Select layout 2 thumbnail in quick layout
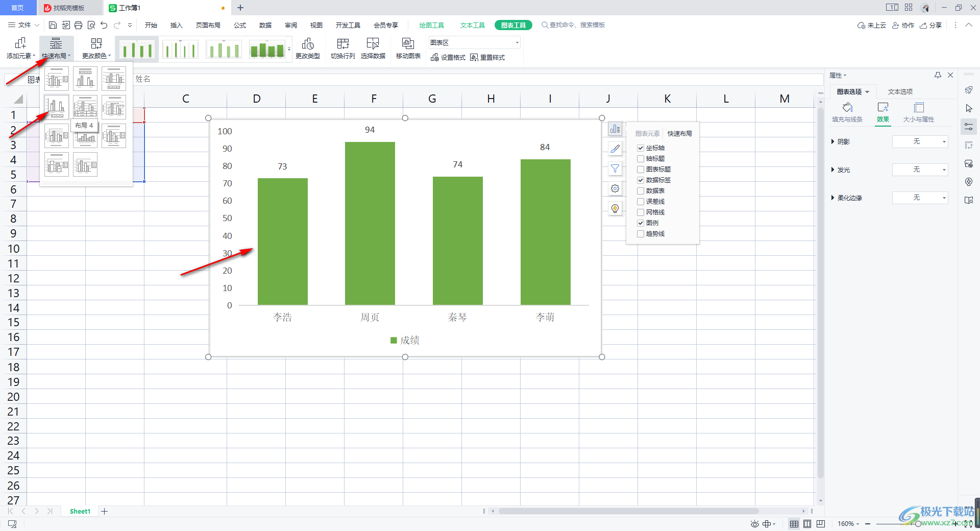This screenshot has width=980, height=531. (x=85, y=79)
